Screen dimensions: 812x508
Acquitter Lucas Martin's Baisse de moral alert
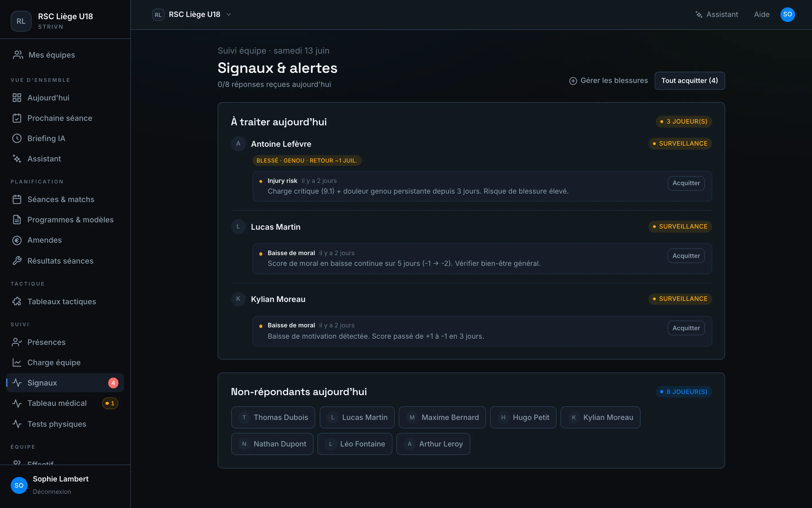click(686, 256)
